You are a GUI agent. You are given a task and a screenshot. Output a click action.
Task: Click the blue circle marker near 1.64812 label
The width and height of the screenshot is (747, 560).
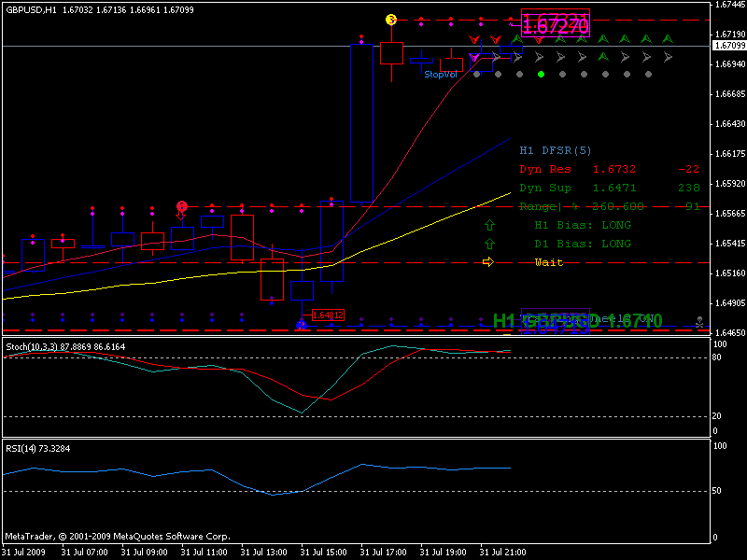[x=302, y=324]
